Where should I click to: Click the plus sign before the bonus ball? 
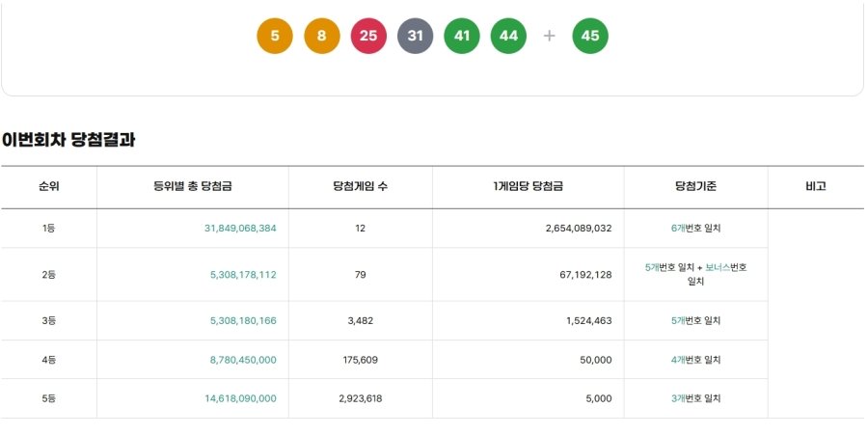(550, 37)
